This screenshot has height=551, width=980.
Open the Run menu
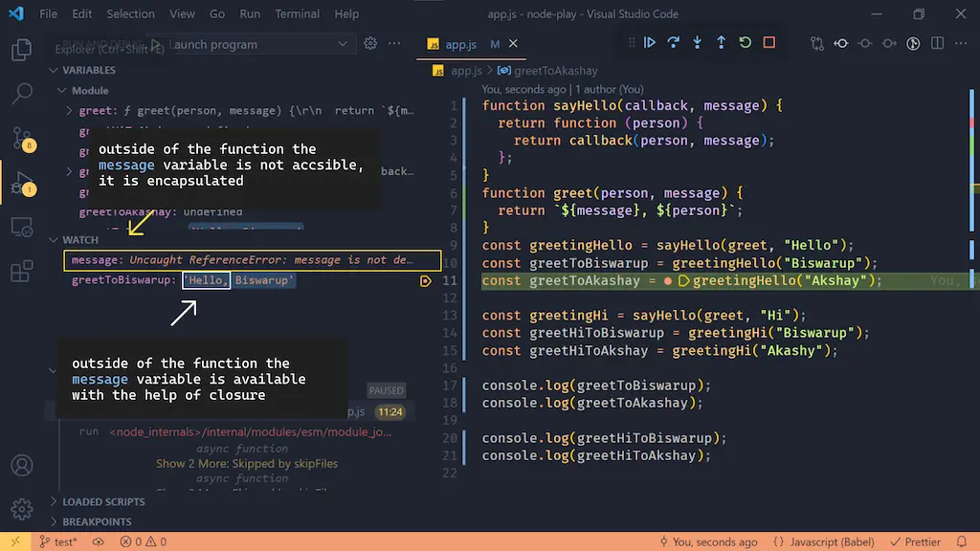click(250, 13)
